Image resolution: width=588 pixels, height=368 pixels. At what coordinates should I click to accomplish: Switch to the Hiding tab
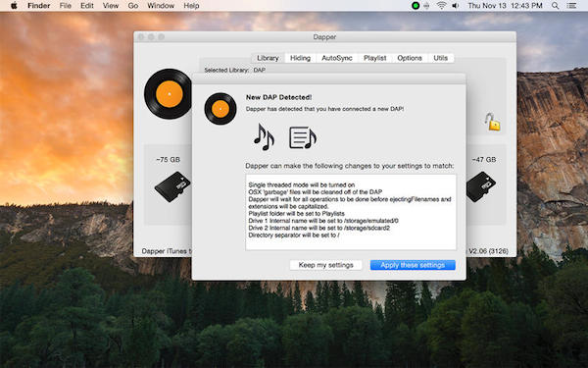[x=301, y=58]
